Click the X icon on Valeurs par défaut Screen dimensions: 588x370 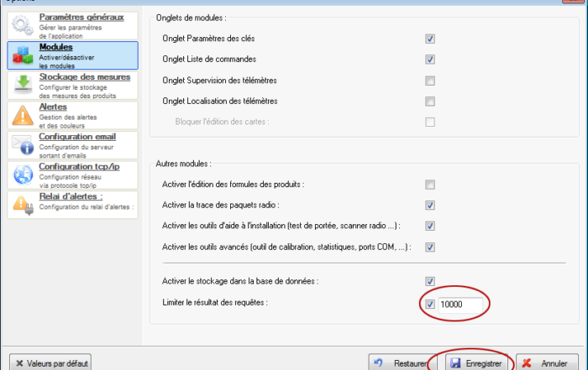(19, 363)
